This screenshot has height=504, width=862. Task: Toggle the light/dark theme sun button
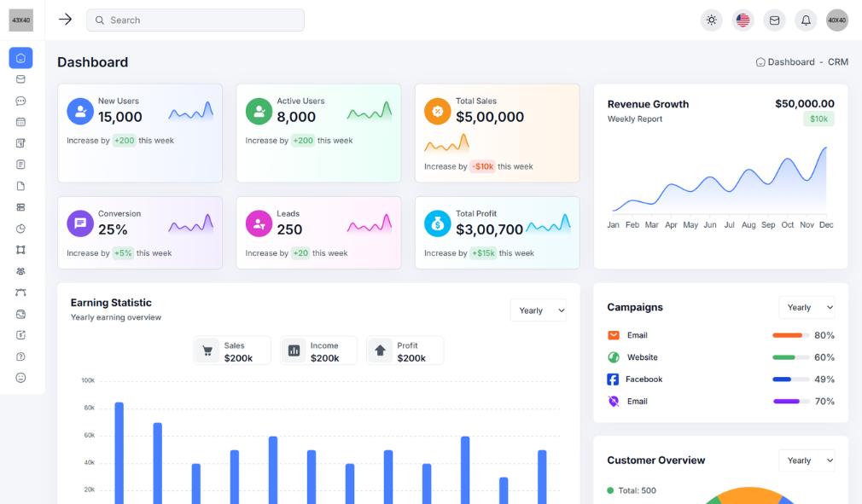(x=711, y=20)
